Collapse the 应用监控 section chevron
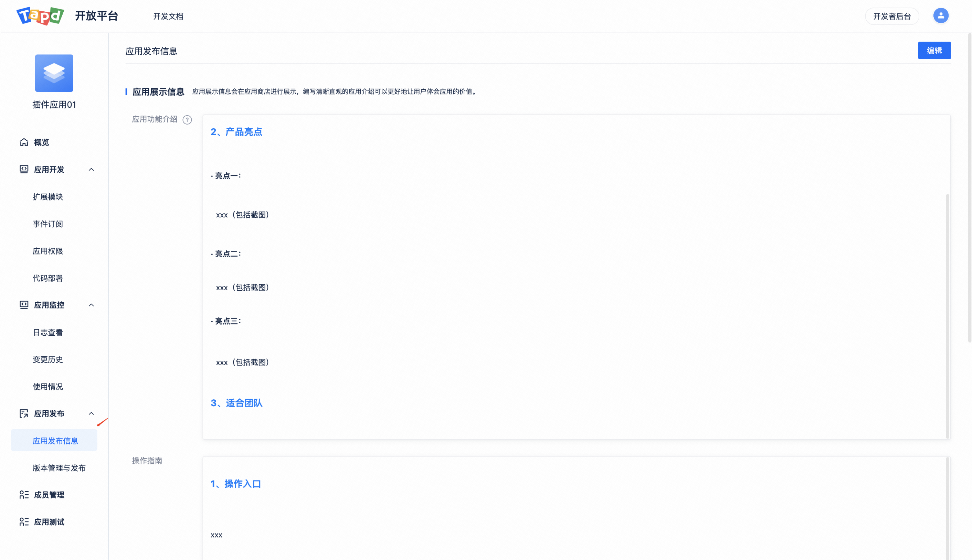The image size is (972, 560). point(91,305)
